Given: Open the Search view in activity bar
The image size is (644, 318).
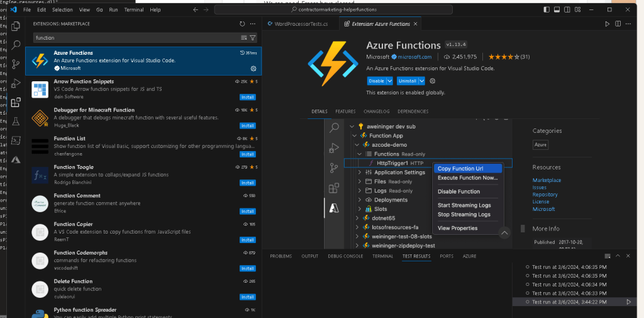Looking at the screenshot, I should tap(16, 45).
